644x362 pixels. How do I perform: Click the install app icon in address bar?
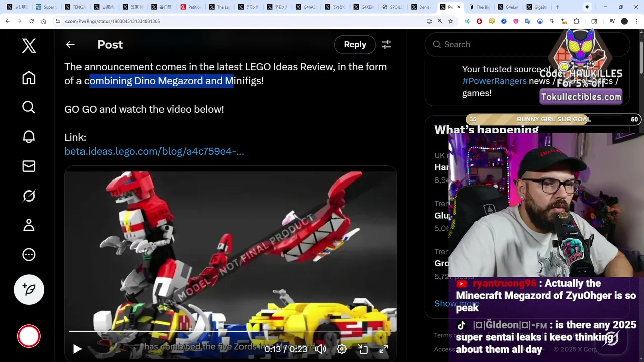429,21
